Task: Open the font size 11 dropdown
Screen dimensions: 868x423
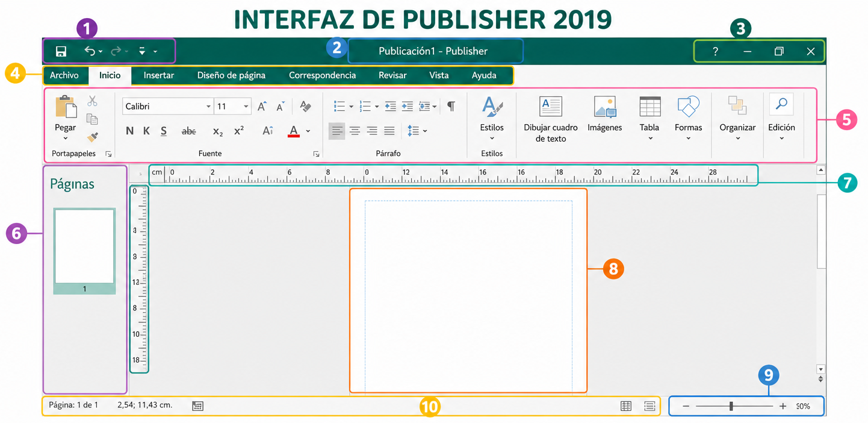Action: pyautogui.click(x=232, y=106)
